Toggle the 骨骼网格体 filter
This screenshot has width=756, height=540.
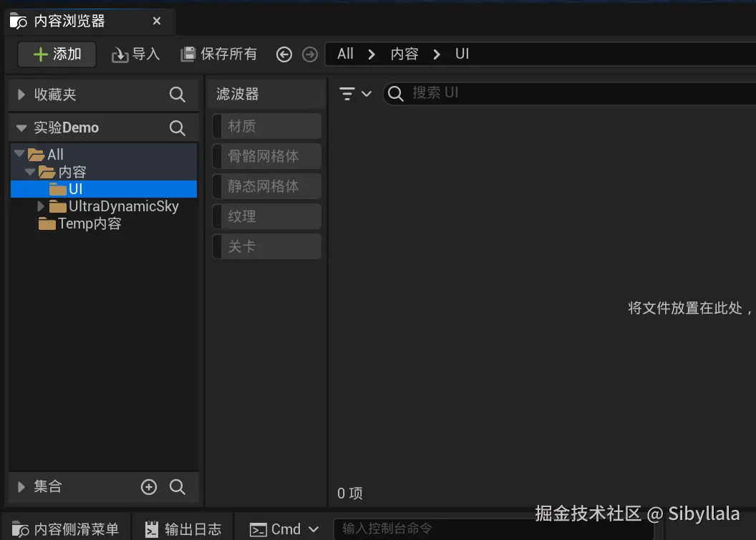tap(266, 156)
